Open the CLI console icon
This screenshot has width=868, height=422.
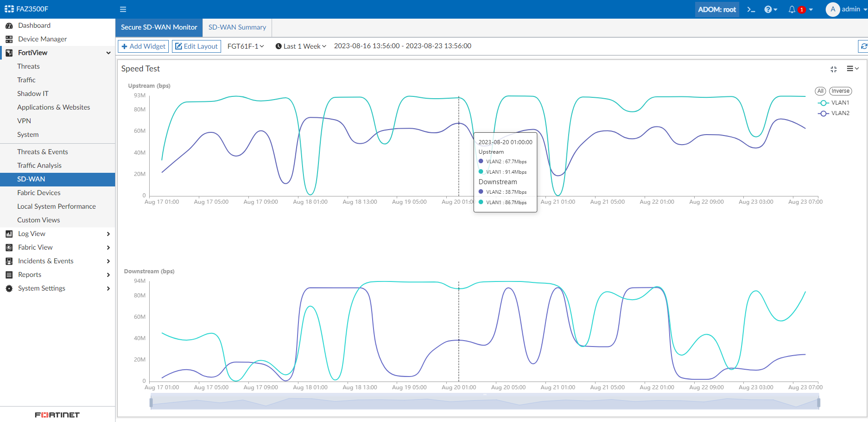click(x=751, y=9)
